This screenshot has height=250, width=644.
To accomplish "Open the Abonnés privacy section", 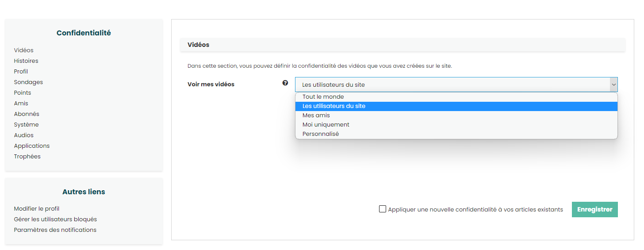I will pyautogui.click(x=26, y=114).
